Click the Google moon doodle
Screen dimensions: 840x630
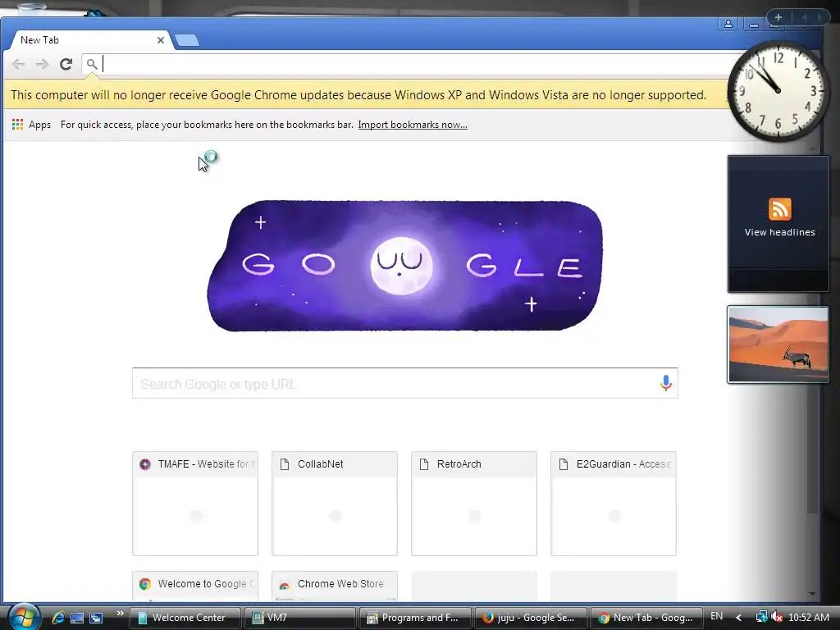click(x=404, y=266)
